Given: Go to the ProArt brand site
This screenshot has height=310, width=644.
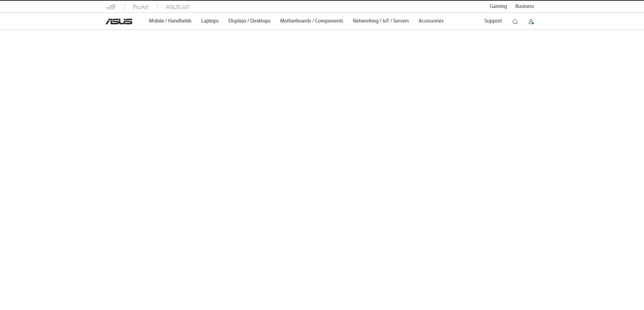Looking at the screenshot, I should point(141,7).
